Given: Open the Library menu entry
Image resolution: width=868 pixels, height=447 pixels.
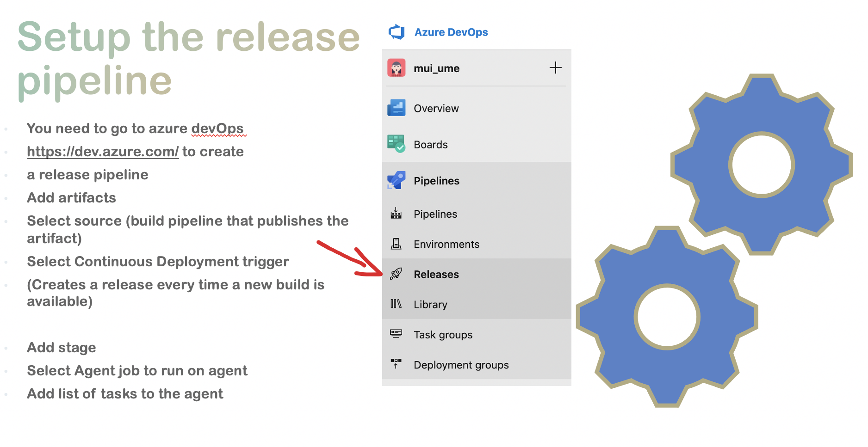Looking at the screenshot, I should point(430,305).
